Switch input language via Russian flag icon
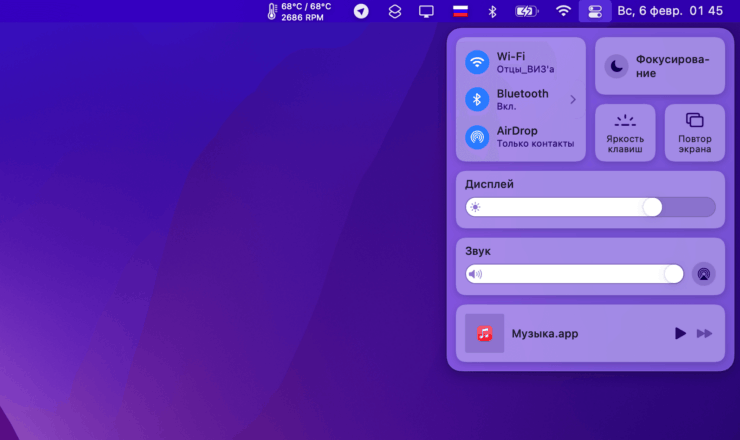Image resolution: width=740 pixels, height=440 pixels. point(460,11)
